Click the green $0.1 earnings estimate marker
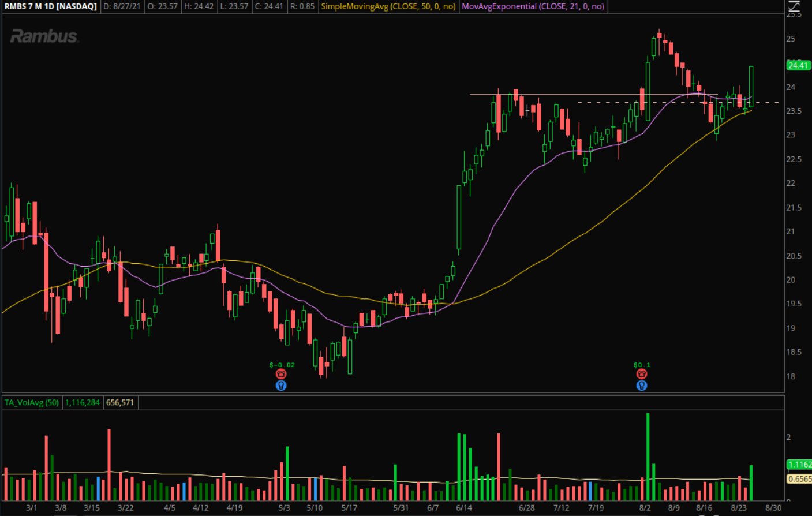Viewport: 812px width, 516px height. [x=641, y=364]
